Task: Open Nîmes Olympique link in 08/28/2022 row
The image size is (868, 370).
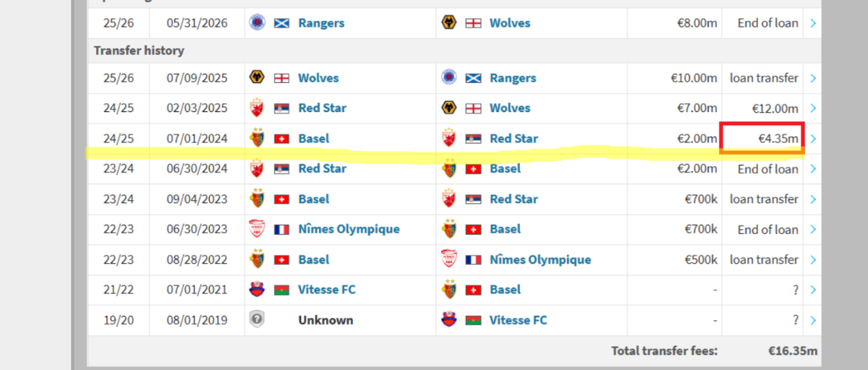Action: [540, 259]
